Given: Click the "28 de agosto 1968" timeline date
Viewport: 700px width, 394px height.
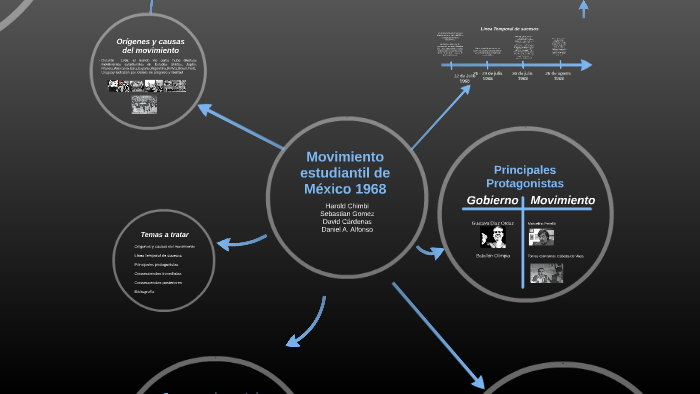Looking at the screenshot, I should click(558, 75).
